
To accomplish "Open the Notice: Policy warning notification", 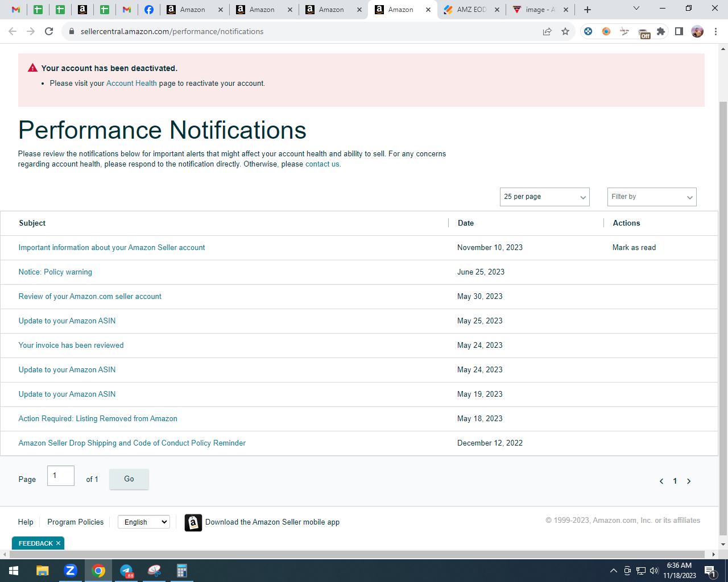I will (x=55, y=272).
